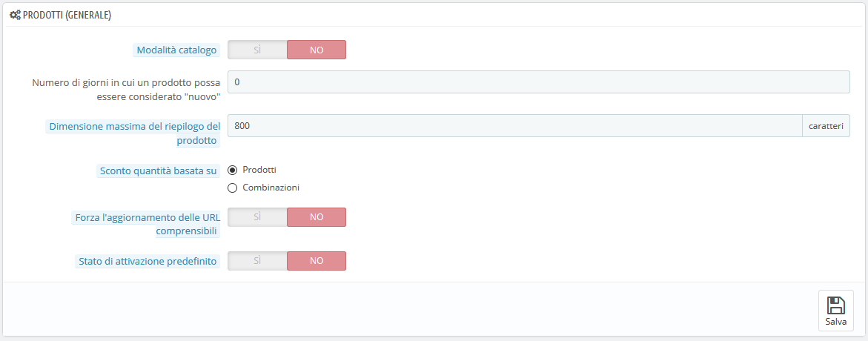The height and width of the screenshot is (341, 868).
Task: Click the product summary max size field
Action: click(515, 126)
